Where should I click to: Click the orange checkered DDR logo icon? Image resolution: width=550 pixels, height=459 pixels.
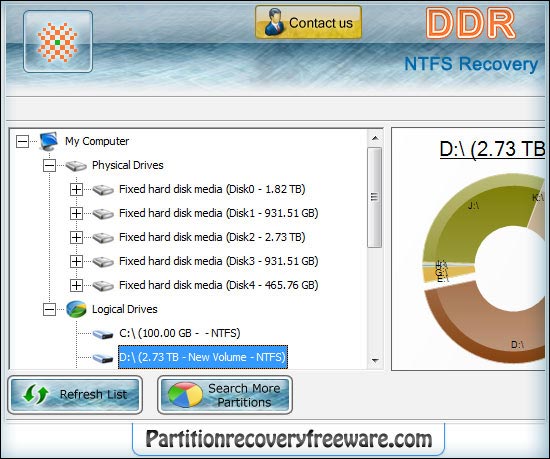click(58, 42)
